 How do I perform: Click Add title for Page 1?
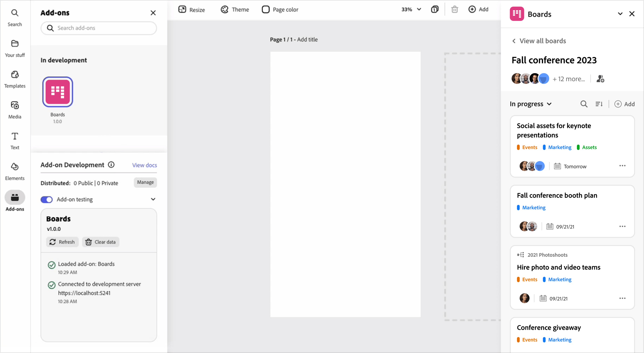click(x=307, y=39)
